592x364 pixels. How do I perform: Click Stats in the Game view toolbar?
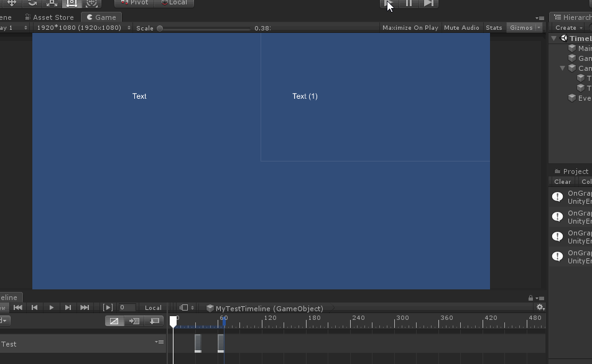coord(493,27)
